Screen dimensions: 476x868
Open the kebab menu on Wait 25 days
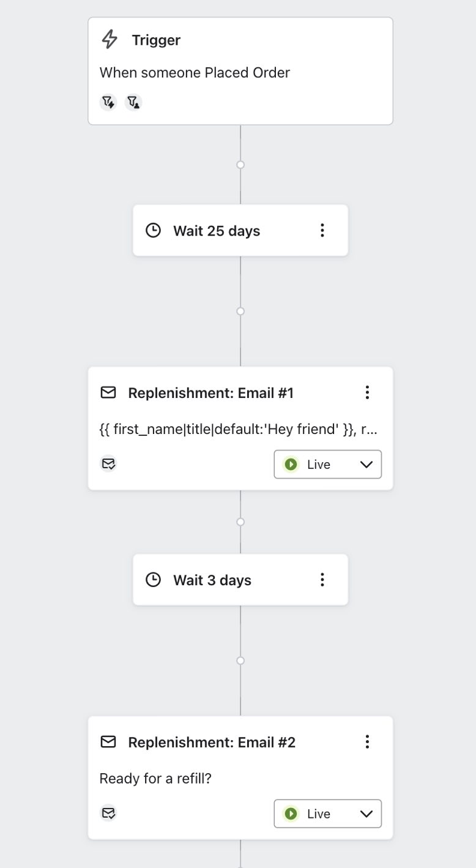coord(322,230)
